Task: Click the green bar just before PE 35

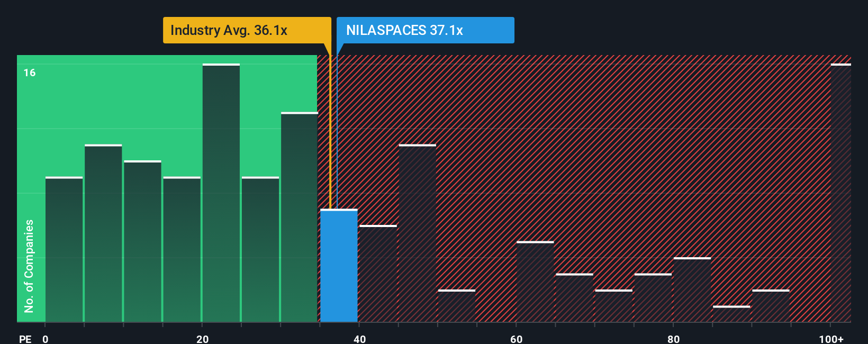Action: click(300, 218)
